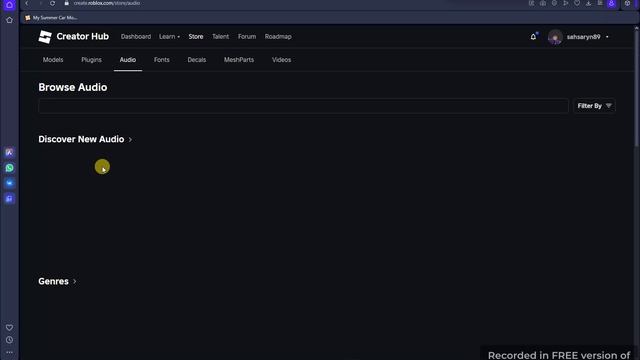
Task: Open the notifications bell
Action: point(533,37)
